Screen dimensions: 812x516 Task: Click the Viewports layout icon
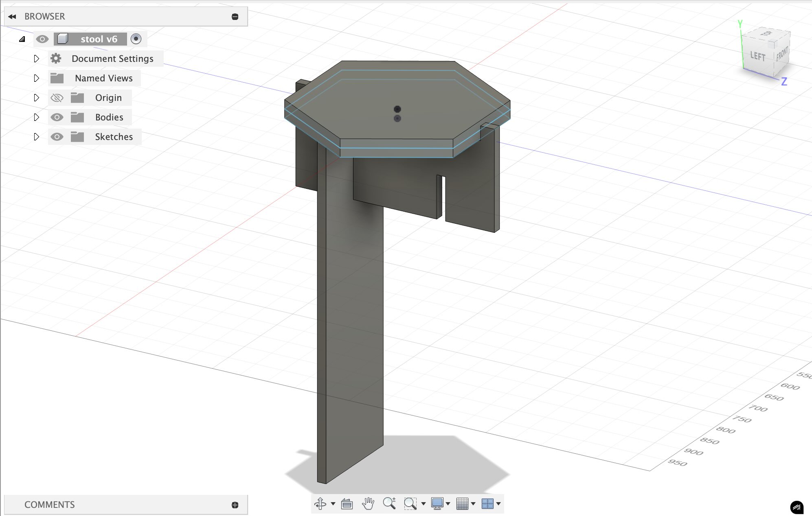pyautogui.click(x=487, y=504)
